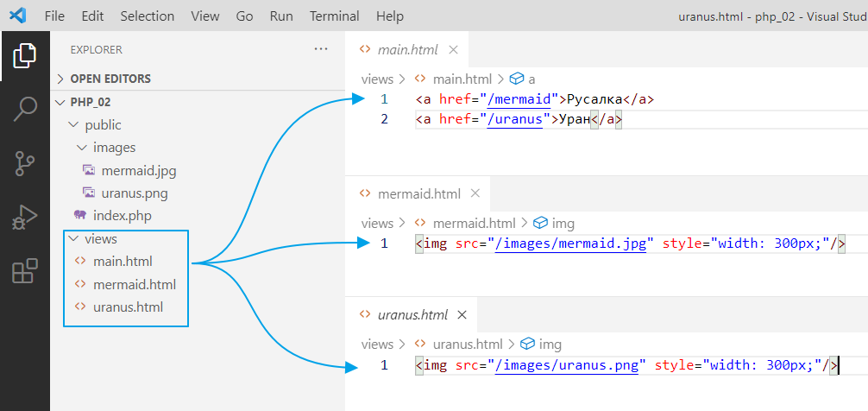Close the uranus.html editor tab
868x411 pixels.
[462, 314]
